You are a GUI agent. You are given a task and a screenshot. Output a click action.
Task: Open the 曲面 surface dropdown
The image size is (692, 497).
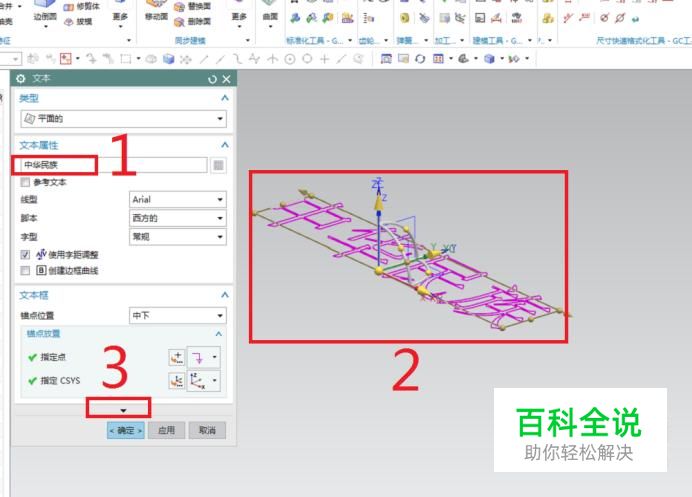pos(270,19)
